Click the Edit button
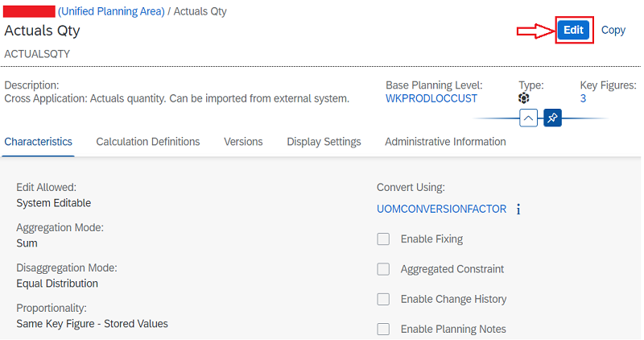This screenshot has height=340, width=644. pyautogui.click(x=573, y=30)
